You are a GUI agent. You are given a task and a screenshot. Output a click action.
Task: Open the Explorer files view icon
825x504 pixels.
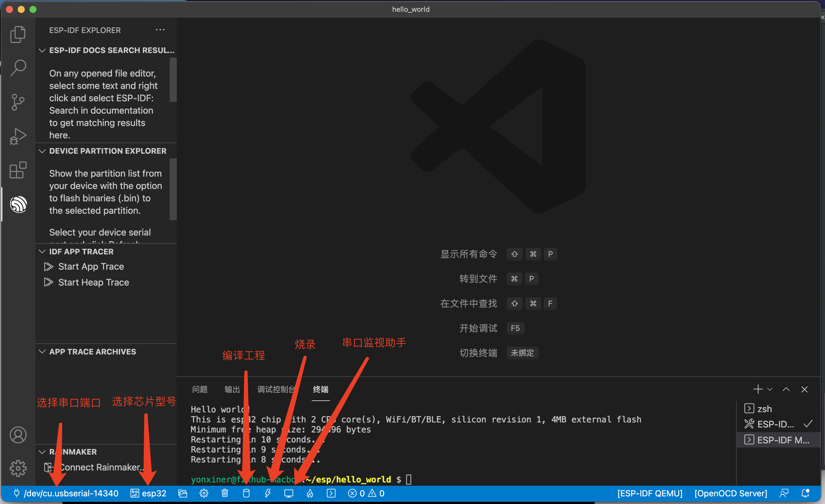(x=18, y=34)
